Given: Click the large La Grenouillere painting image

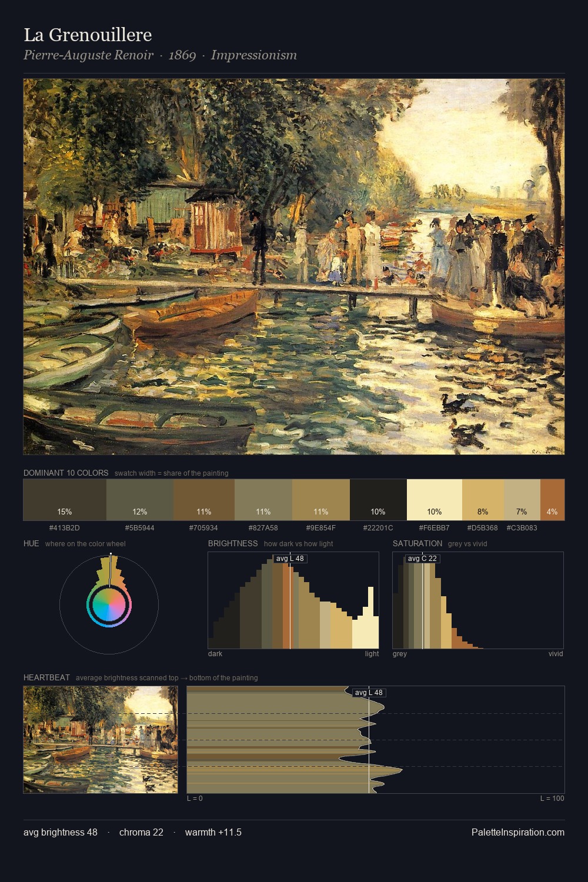Looking at the screenshot, I should tap(294, 267).
